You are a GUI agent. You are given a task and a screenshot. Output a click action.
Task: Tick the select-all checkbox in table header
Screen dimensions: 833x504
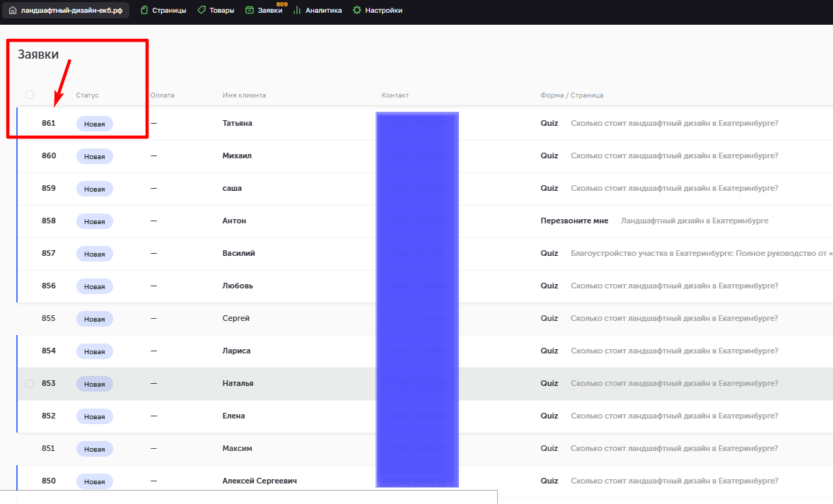pos(30,95)
